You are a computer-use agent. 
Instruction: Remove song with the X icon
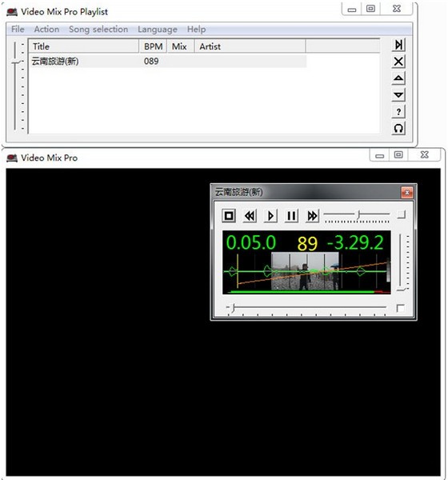point(398,62)
